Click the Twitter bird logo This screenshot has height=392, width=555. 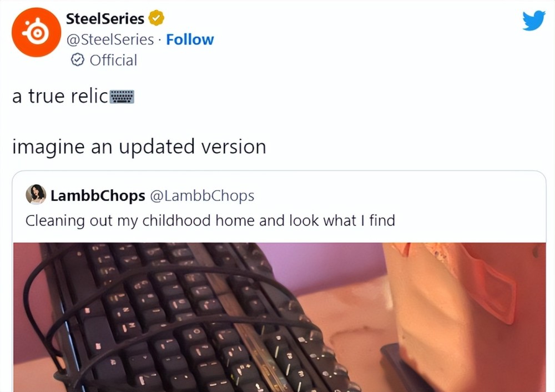[534, 21]
